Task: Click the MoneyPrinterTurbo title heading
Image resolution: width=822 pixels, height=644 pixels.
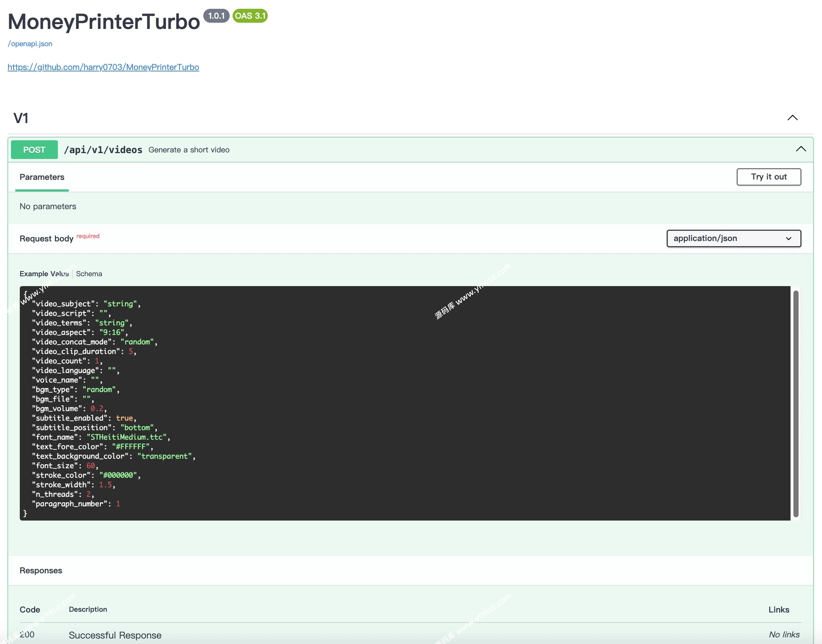Action: click(104, 22)
